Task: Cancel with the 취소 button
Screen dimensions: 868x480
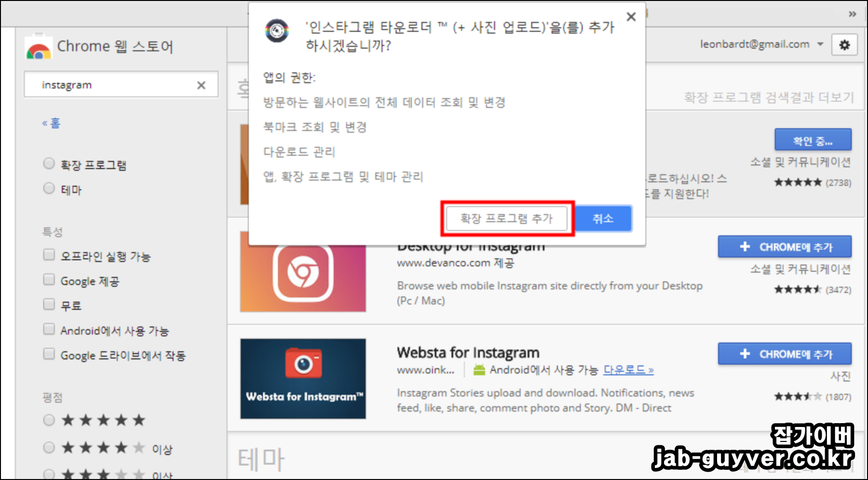Action: pyautogui.click(x=603, y=219)
